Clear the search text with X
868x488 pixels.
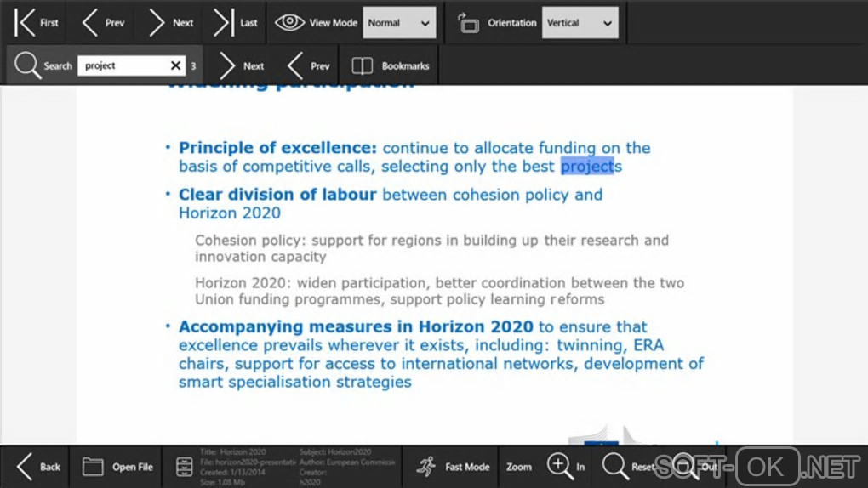pyautogui.click(x=176, y=65)
